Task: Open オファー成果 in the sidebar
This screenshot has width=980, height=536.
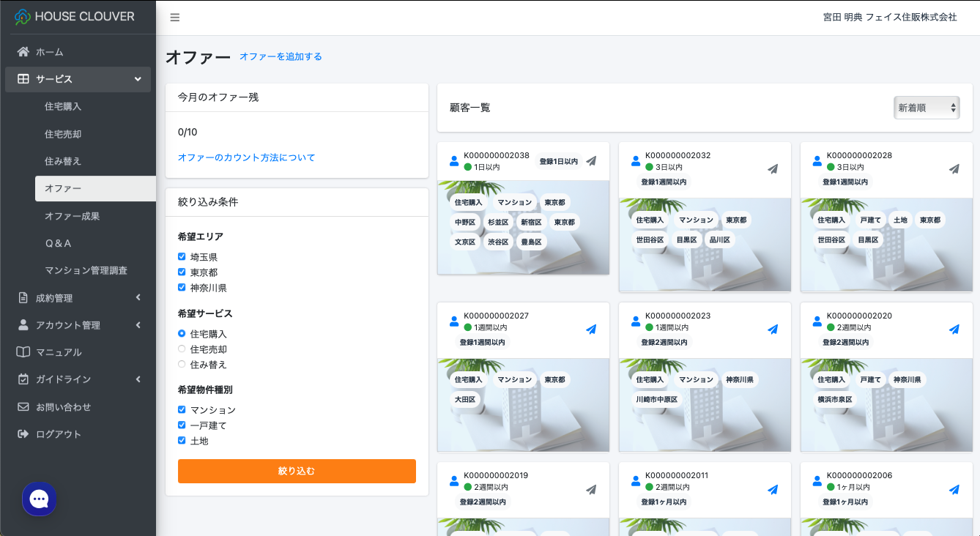Action: [x=72, y=216]
